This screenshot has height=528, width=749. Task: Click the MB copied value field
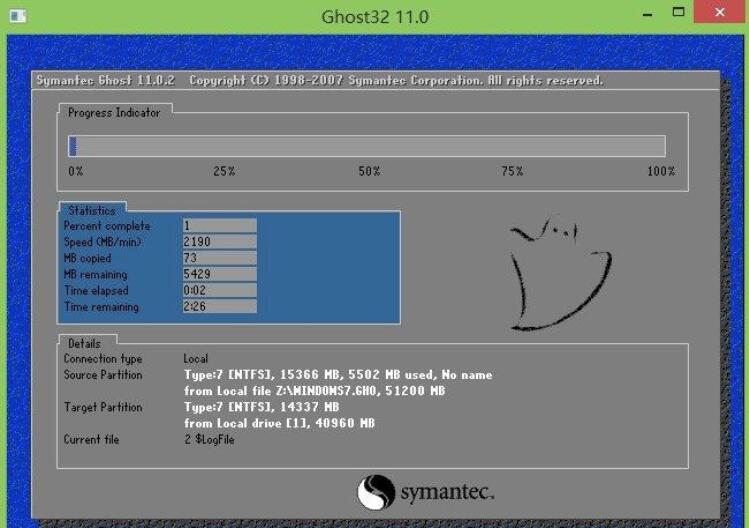pos(219,258)
